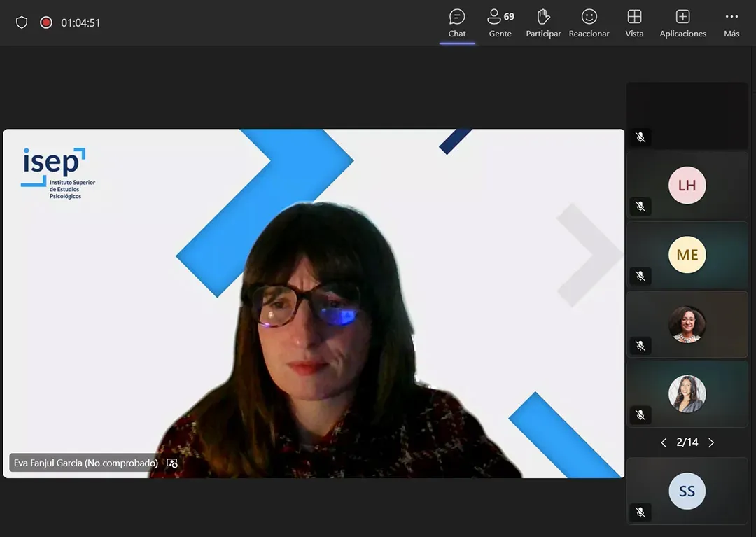The height and width of the screenshot is (537, 756).
Task: Go to previous participants page
Action: pos(664,442)
